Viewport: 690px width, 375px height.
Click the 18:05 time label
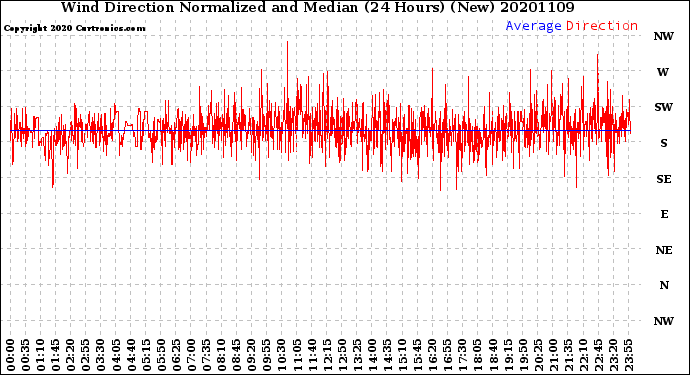coord(478,355)
